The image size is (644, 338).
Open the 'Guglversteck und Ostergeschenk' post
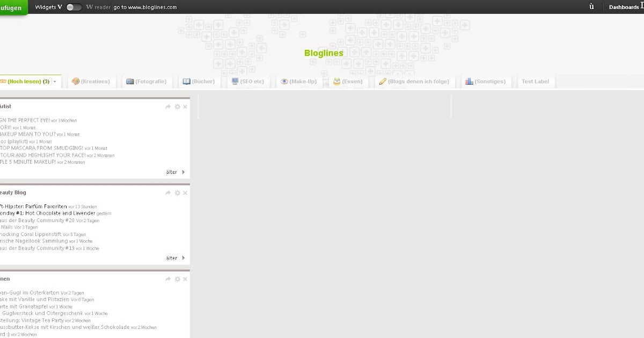[x=41, y=313]
